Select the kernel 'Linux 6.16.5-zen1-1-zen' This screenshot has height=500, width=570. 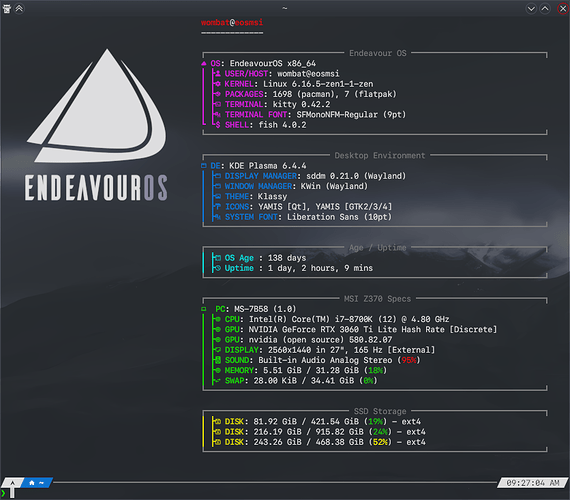tap(318, 84)
